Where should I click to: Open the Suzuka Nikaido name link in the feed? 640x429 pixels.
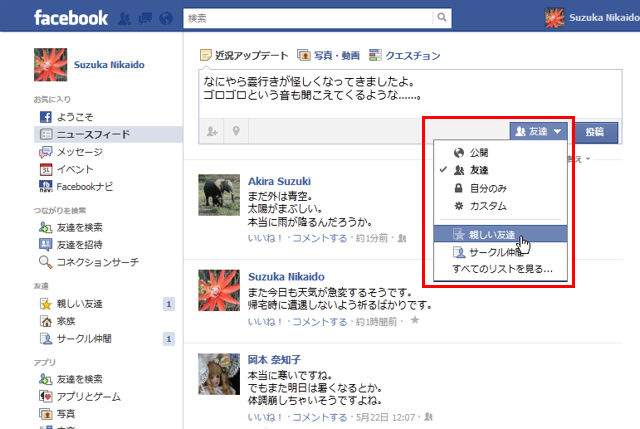pos(286,277)
